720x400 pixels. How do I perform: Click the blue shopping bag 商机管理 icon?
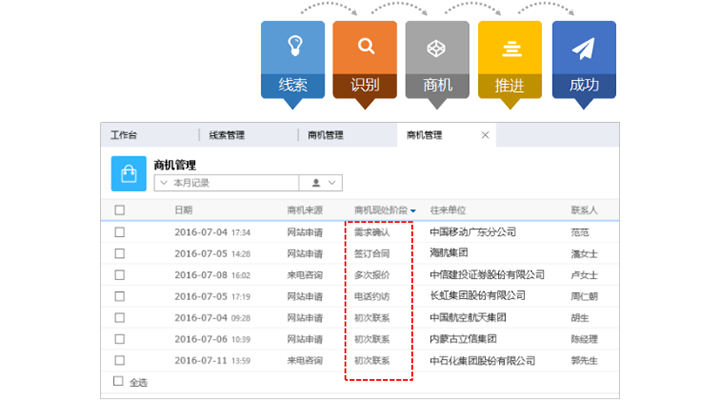click(x=128, y=173)
